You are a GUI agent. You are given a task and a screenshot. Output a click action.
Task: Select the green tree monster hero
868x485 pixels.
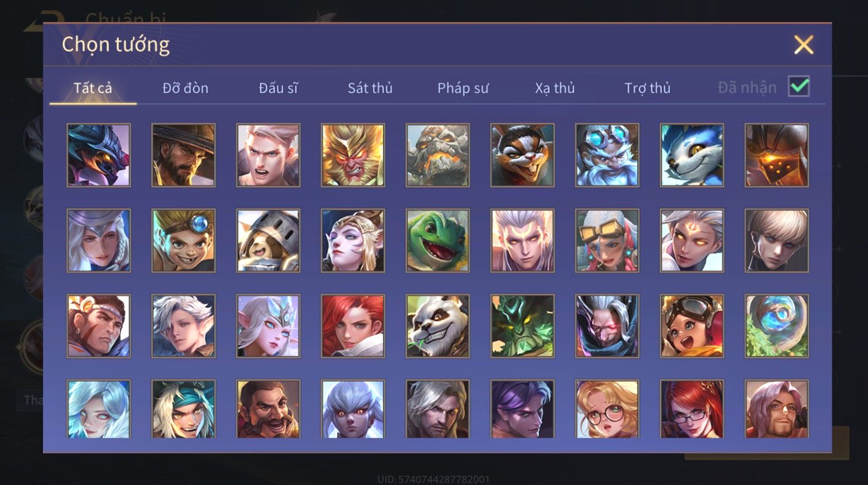[x=522, y=326]
